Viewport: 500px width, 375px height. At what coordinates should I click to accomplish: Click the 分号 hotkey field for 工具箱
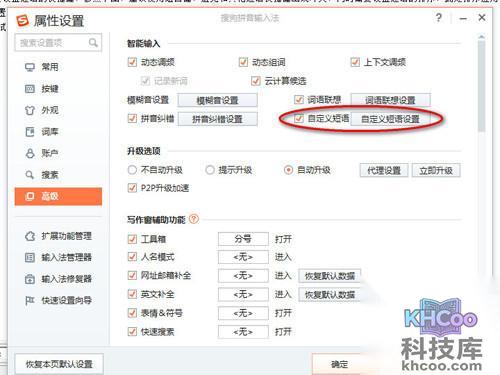[243, 239]
